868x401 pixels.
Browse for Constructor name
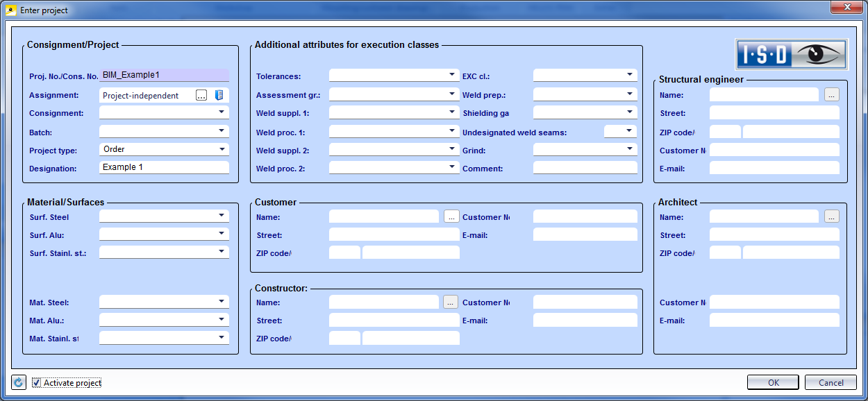point(451,302)
